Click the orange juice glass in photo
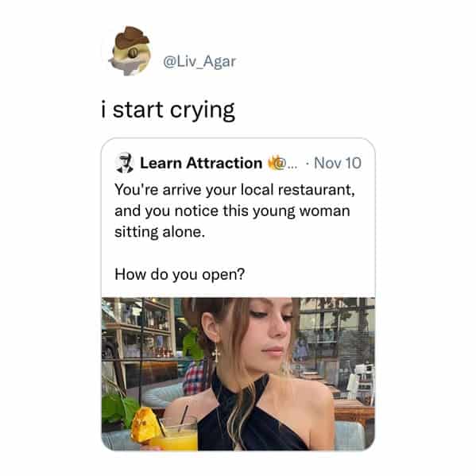 (174, 435)
